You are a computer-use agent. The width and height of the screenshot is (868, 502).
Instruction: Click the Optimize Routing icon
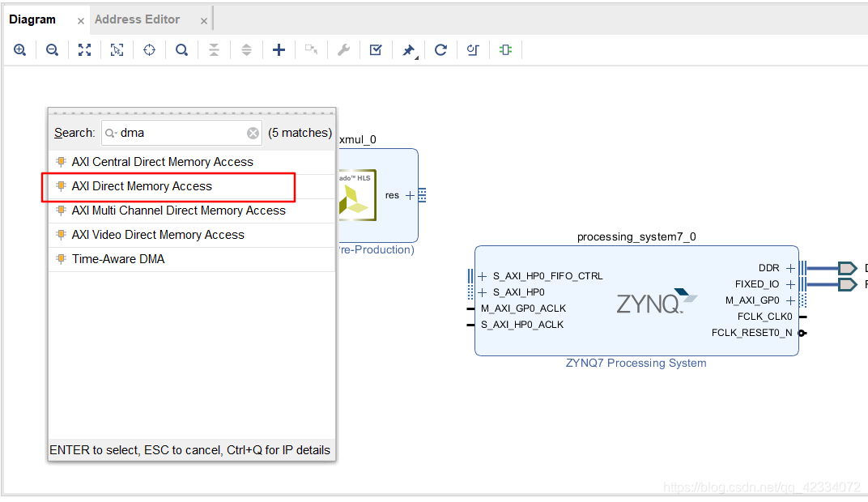[x=473, y=50]
